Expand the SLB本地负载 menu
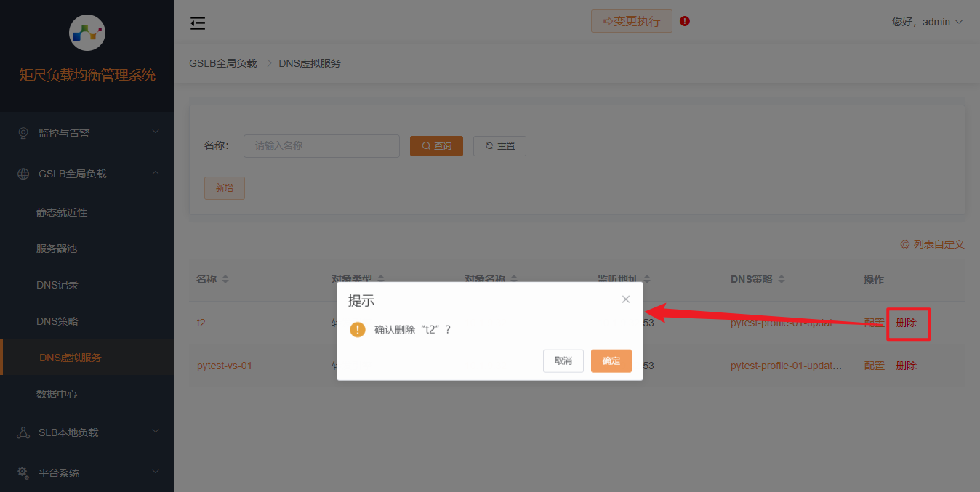The width and height of the screenshot is (980, 492). pos(87,432)
